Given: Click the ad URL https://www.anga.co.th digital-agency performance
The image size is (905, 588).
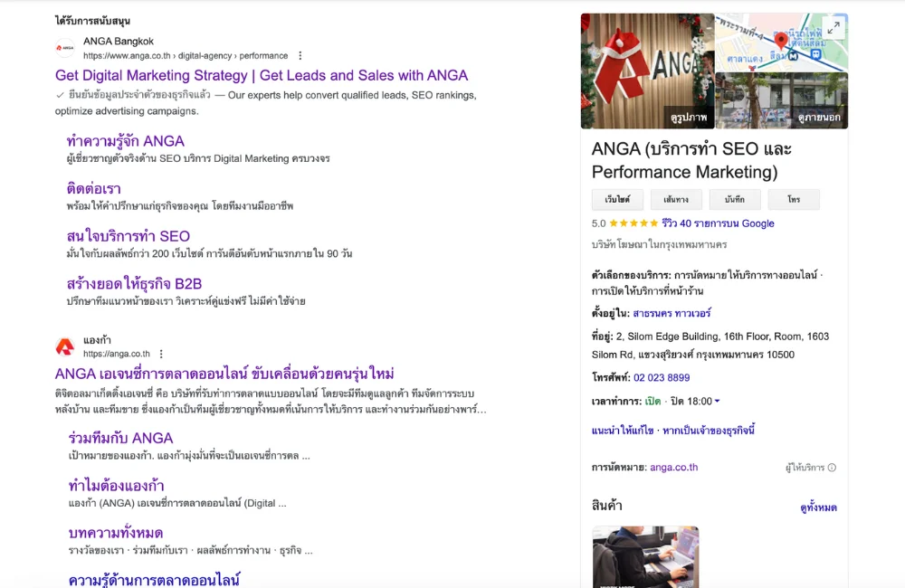Looking at the screenshot, I should coord(186,56).
